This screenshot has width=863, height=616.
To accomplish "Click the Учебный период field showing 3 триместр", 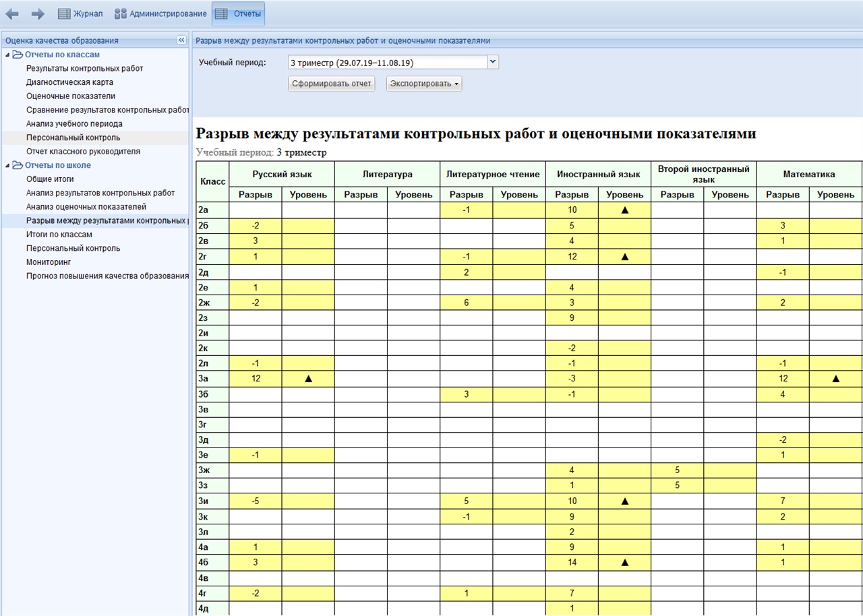I will pos(387,63).
